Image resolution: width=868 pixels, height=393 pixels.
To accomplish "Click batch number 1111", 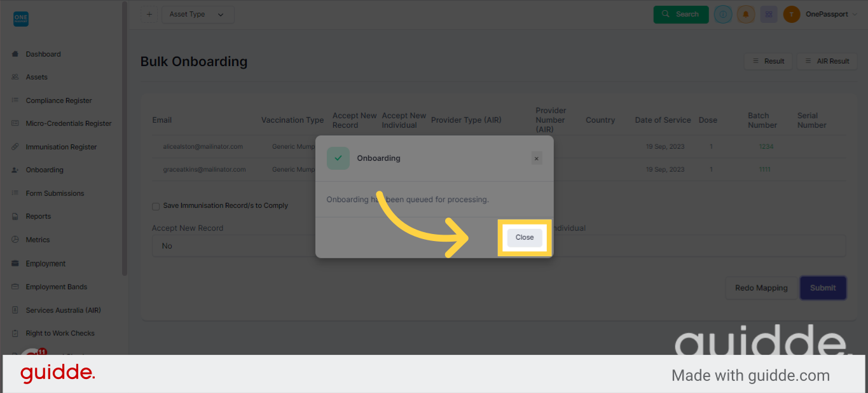I will (x=765, y=170).
